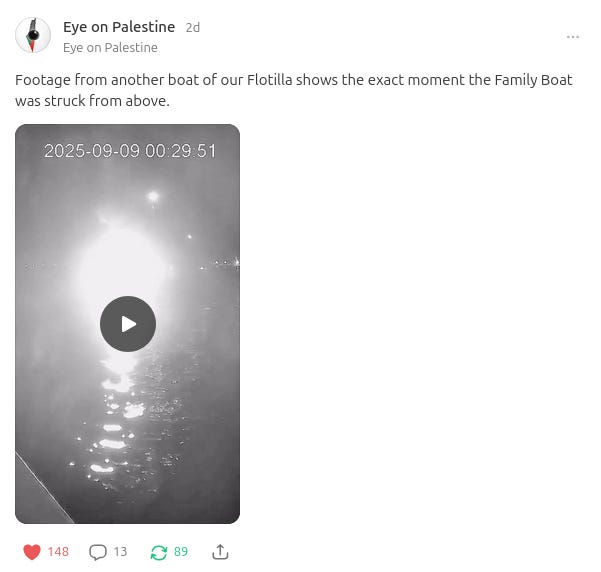
Task: Open Eye on Palestine profile avatar
Action: (x=33, y=35)
